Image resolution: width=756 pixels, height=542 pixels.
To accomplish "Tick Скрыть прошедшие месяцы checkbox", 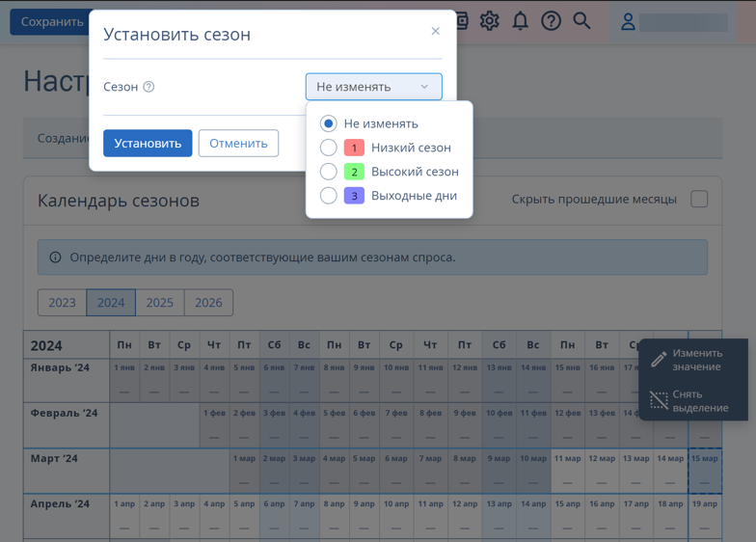I will (699, 199).
